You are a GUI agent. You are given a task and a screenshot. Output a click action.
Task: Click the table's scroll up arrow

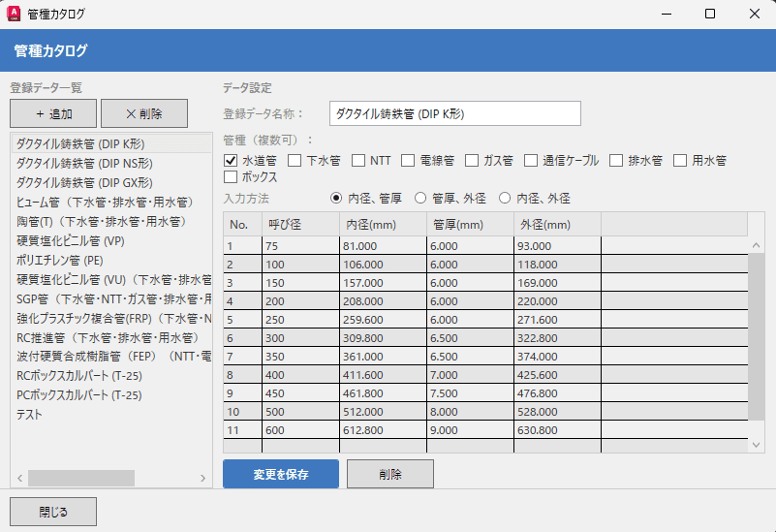point(758,244)
